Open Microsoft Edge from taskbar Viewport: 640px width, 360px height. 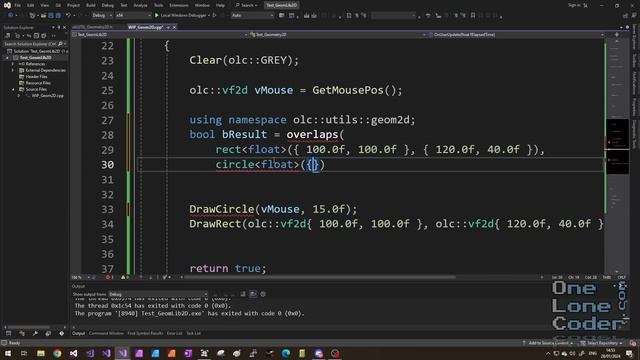coord(286,353)
